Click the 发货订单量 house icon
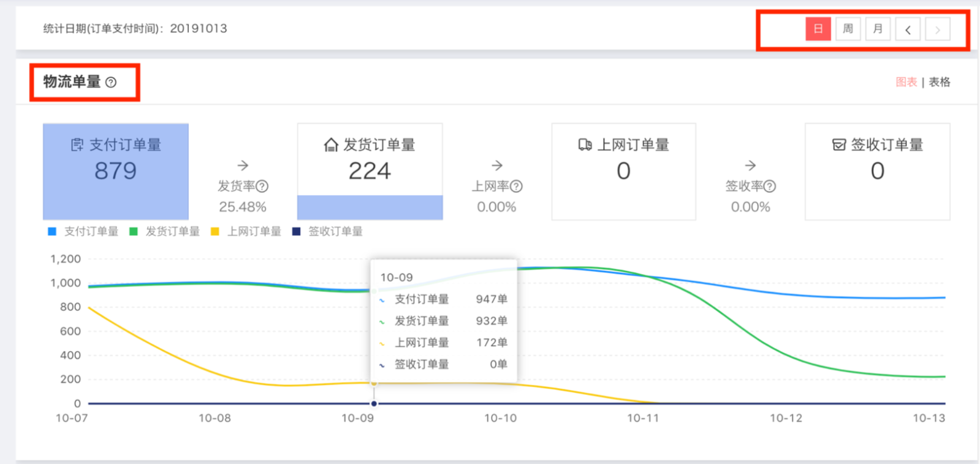Screen dimensions: 980x464 pos(331,144)
